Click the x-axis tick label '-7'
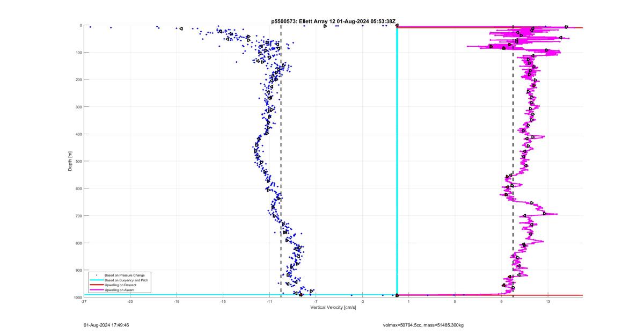Viewport: 644px width, 334px height. 316,301
